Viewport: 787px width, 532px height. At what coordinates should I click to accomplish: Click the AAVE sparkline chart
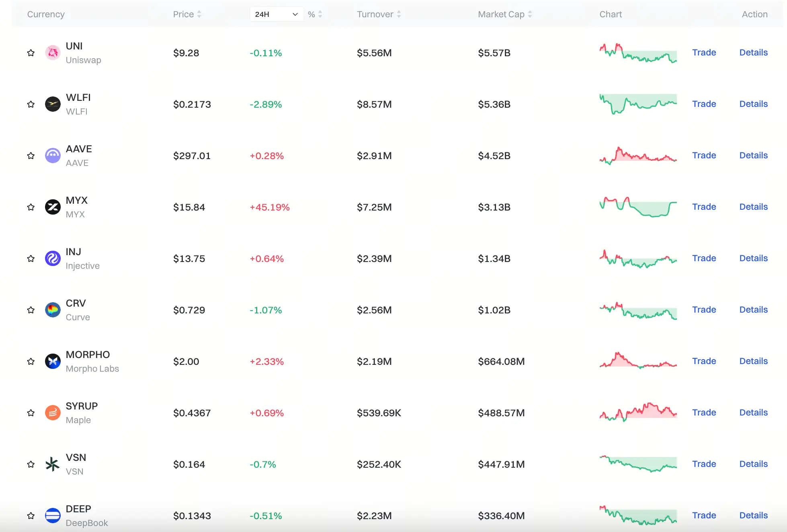point(638,156)
